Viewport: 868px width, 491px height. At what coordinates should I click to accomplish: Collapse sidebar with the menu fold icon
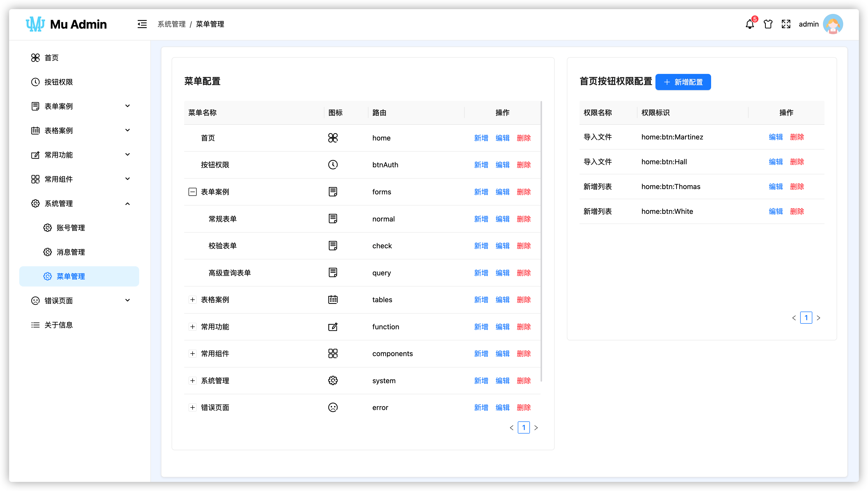142,24
